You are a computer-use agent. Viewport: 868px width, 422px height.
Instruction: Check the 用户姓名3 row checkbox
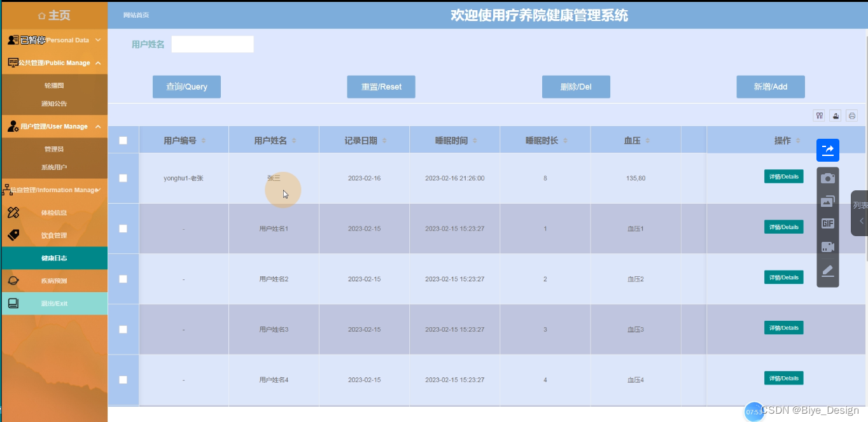(x=123, y=329)
